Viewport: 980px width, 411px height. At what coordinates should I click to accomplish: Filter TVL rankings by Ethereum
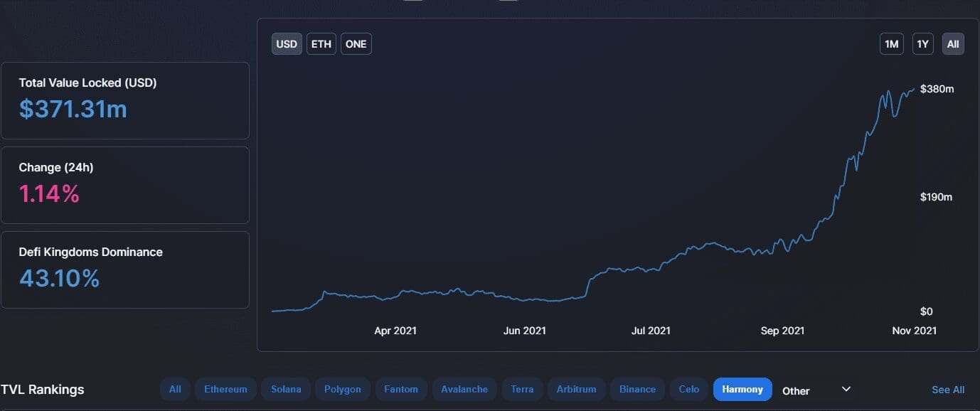225,389
